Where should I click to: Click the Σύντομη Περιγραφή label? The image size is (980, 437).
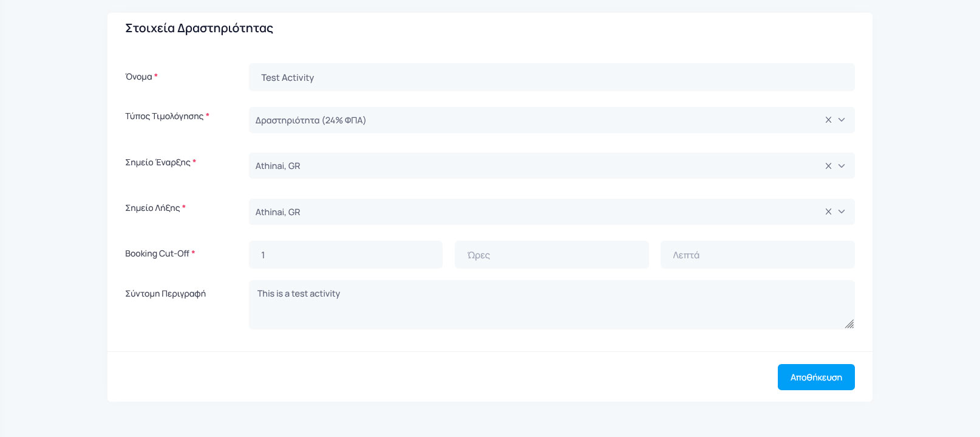[x=165, y=294]
